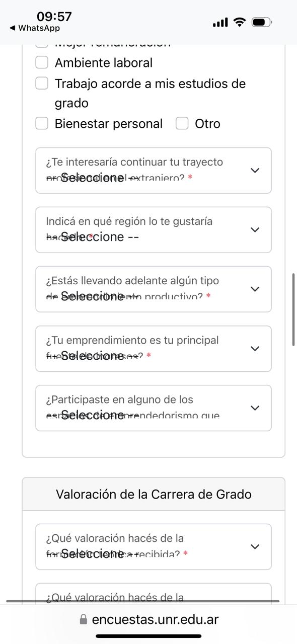Tap the encuestas.unr.edu.ar address bar
297x644 pixels.
[150, 620]
